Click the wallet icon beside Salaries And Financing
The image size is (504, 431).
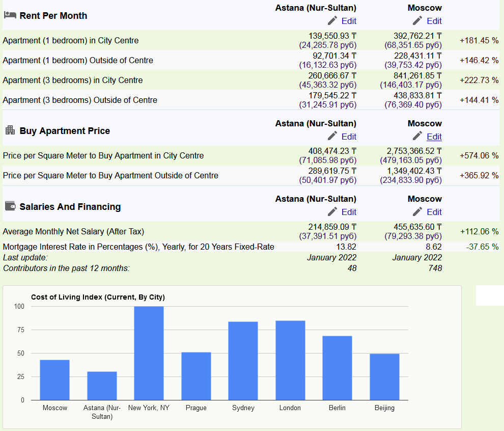coord(10,206)
